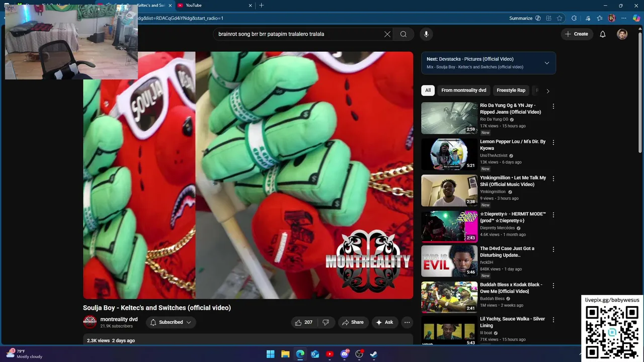Open Ripped Jeans video thumbnail
Image resolution: width=644 pixels, height=362 pixels.
[449, 118]
